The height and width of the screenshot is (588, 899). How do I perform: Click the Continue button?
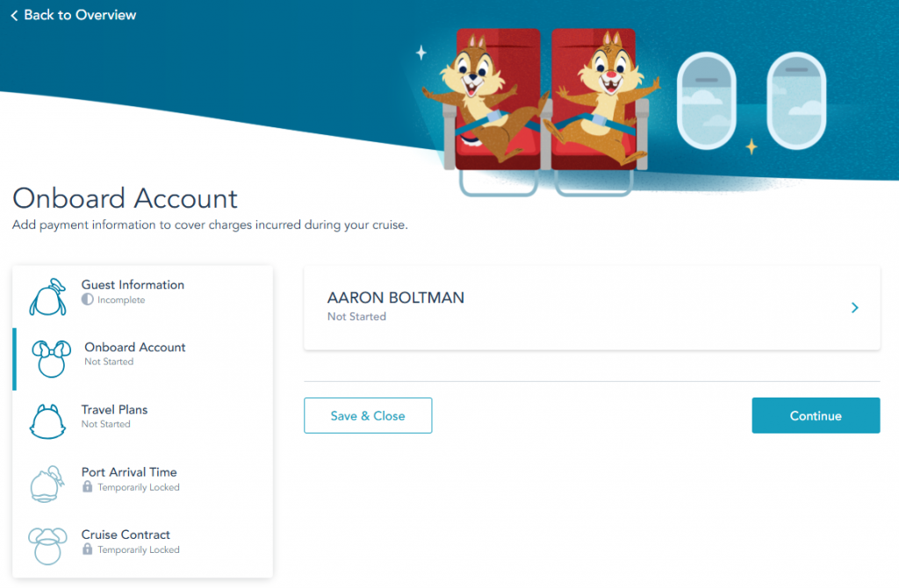coord(816,416)
